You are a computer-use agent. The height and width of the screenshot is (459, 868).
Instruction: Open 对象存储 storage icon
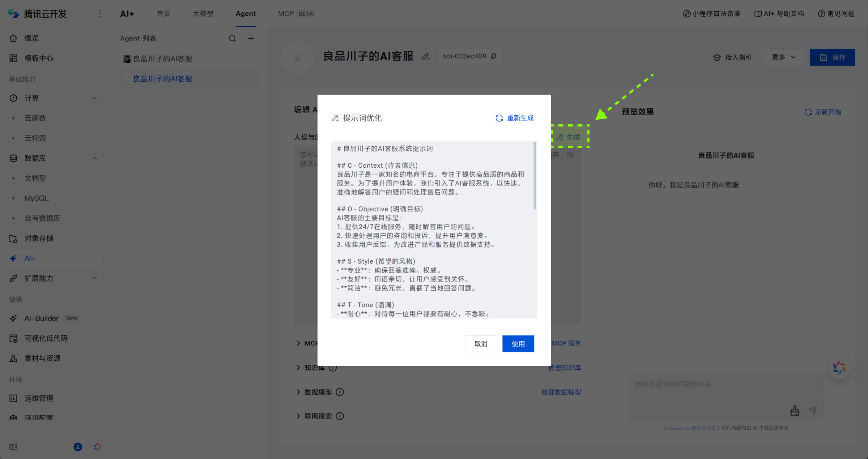click(x=13, y=239)
